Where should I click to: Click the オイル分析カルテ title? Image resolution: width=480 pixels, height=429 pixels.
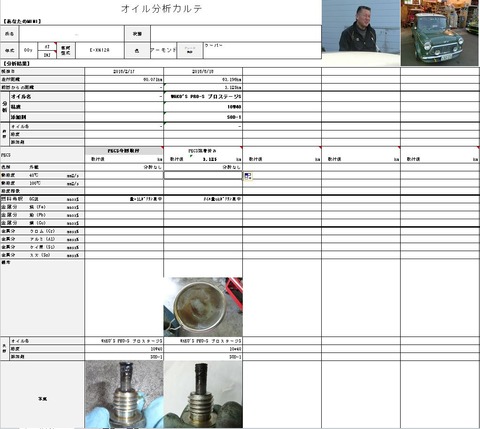tap(161, 9)
